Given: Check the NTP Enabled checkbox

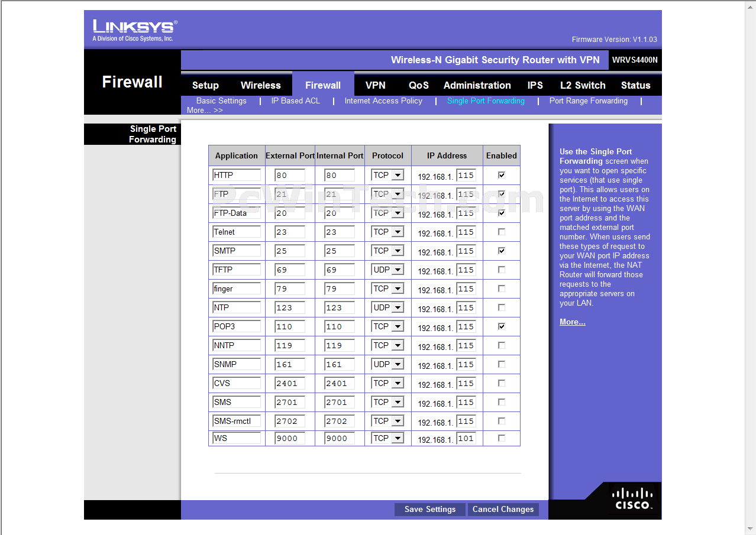Looking at the screenshot, I should (502, 307).
